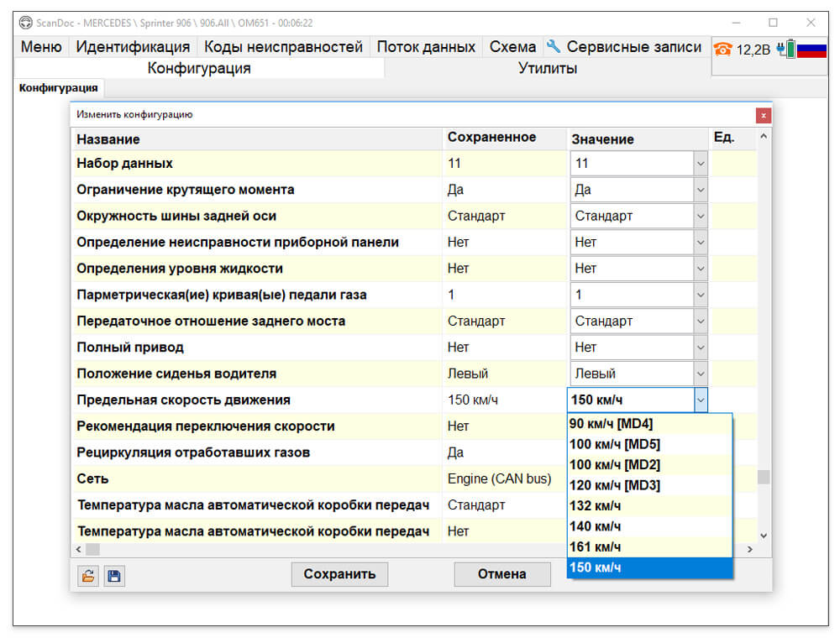This screenshot has width=840, height=643.
Task: Click the Engine (CAN bus) saved value
Action: (x=499, y=478)
